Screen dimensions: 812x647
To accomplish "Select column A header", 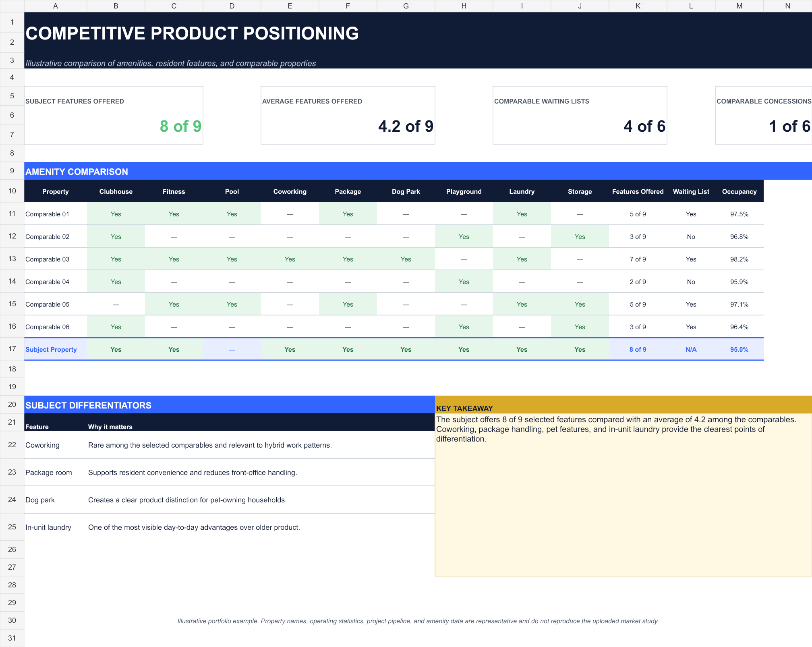I will pos(56,6).
